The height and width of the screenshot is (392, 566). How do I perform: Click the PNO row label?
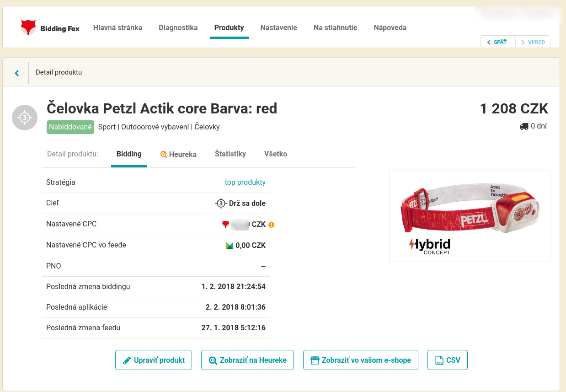(53, 266)
